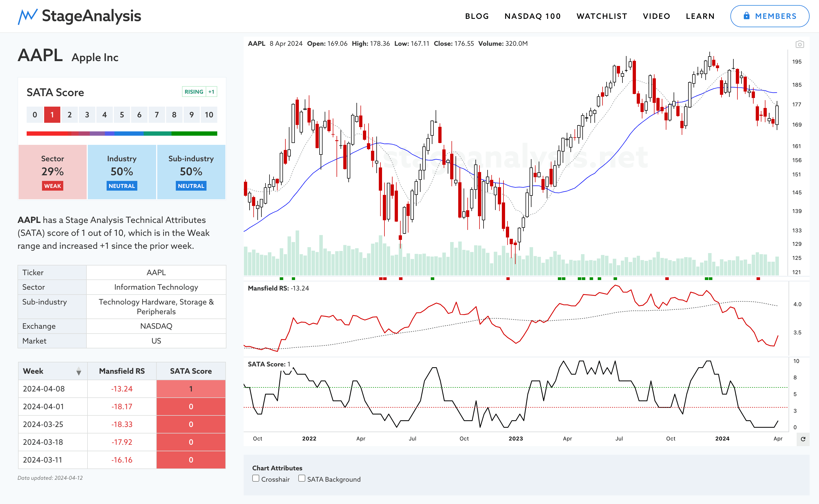Viewport: 819px width, 504px height.
Task: Click the -16.16 Mansfield RS value
Action: [122, 460]
